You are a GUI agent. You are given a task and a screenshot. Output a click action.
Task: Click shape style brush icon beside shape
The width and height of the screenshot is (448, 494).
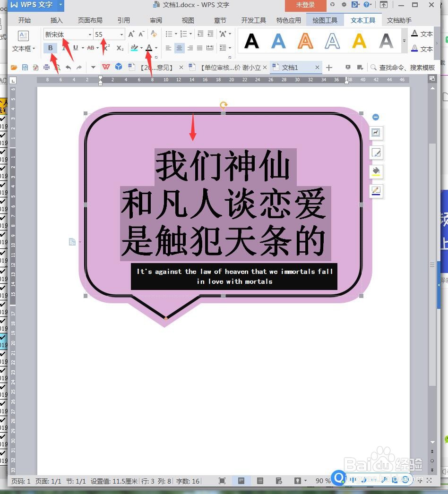coord(376,153)
